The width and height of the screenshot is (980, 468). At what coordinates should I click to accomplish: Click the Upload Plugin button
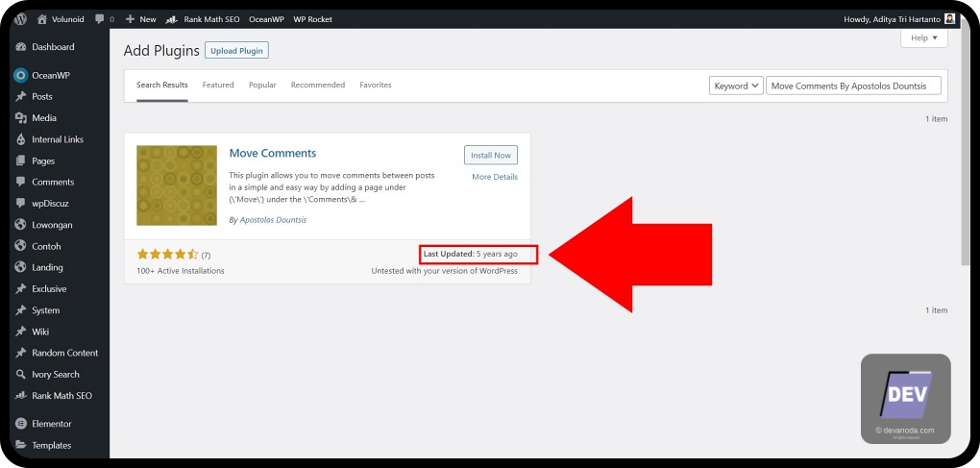coord(237,51)
